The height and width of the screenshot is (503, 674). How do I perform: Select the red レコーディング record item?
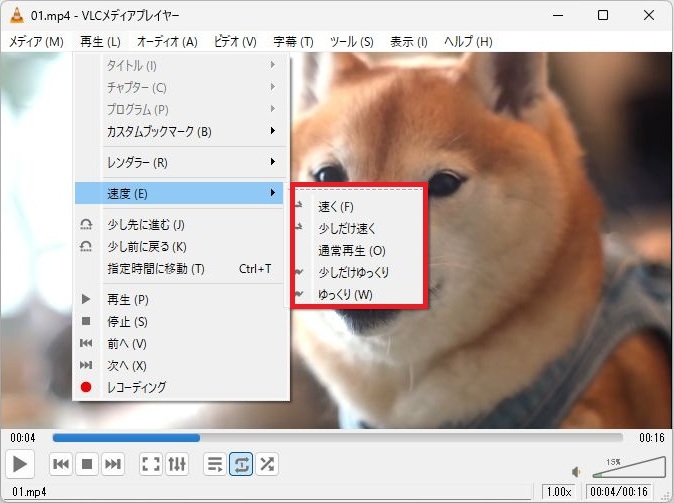136,387
